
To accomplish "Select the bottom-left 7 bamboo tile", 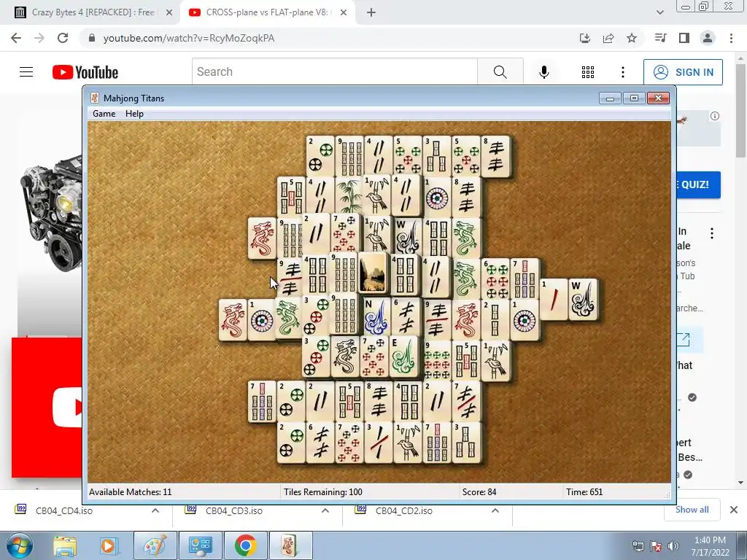I will click(x=262, y=402).
